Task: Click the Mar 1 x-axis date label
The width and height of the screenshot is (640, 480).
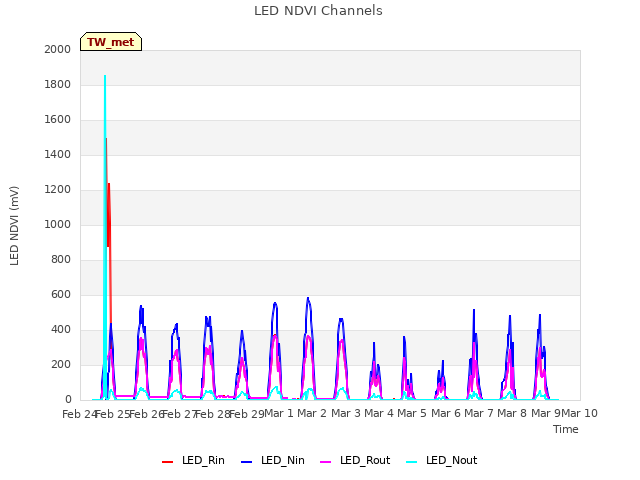Action: click(x=279, y=413)
